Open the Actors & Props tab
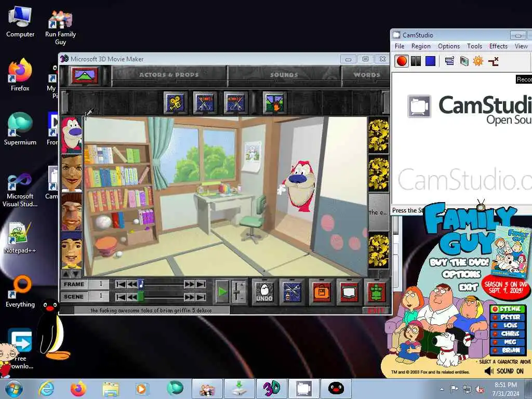The image size is (532, 399). click(169, 75)
